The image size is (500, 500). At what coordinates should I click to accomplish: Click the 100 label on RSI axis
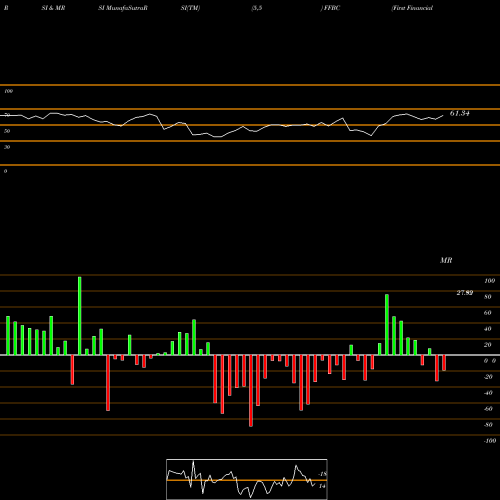pos(8,91)
